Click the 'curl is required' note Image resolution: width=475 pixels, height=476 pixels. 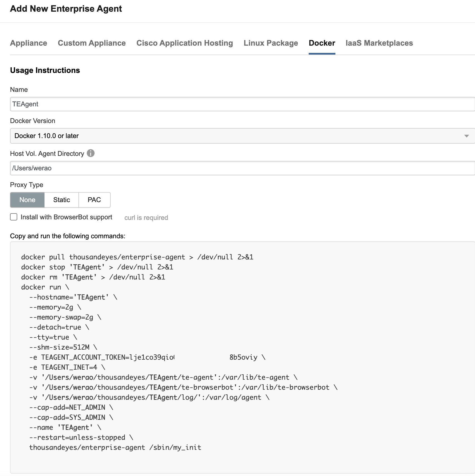[146, 218]
